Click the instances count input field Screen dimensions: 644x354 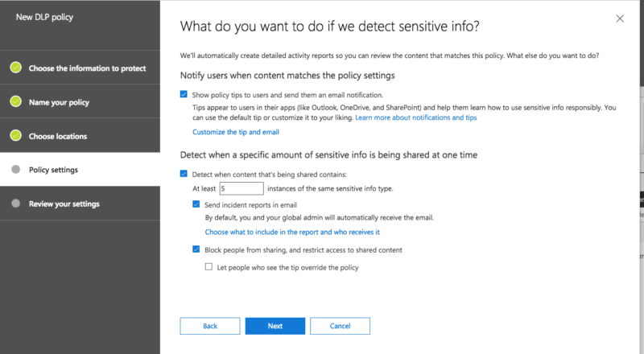(241, 188)
